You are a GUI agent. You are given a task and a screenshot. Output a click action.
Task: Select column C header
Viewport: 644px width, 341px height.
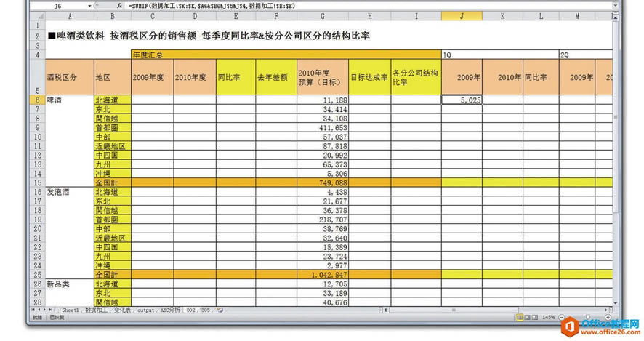(153, 16)
